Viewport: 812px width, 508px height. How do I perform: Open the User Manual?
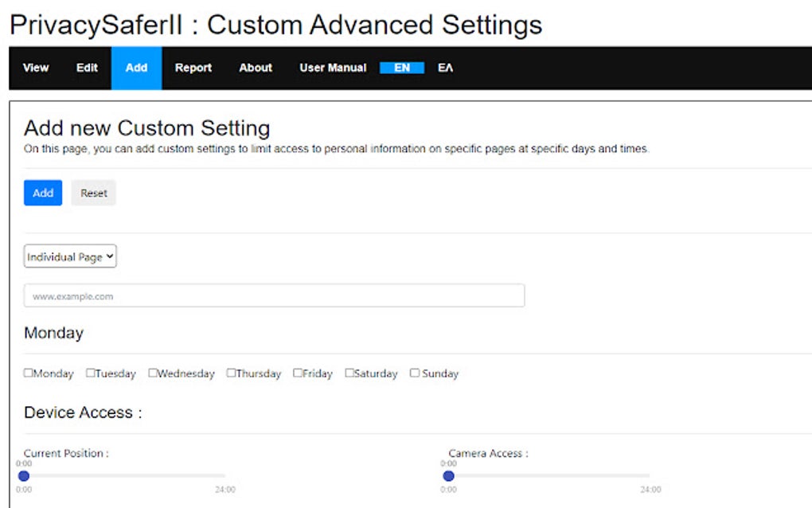[333, 68]
